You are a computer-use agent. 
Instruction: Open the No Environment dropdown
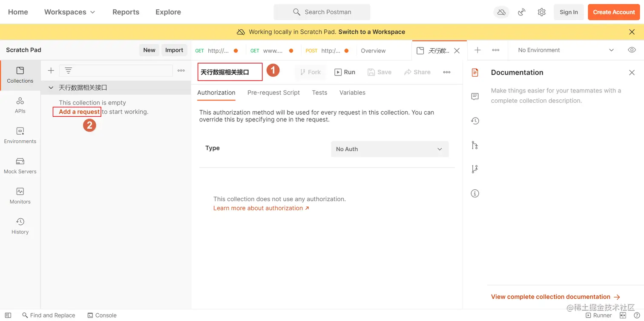566,50
